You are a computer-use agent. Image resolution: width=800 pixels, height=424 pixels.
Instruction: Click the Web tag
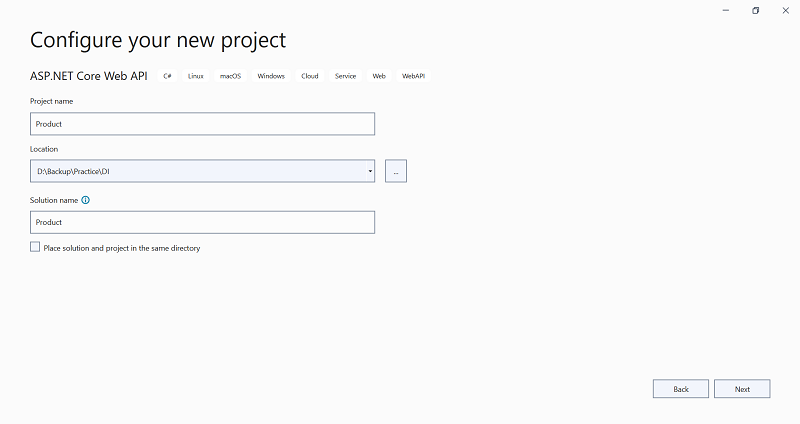379,76
